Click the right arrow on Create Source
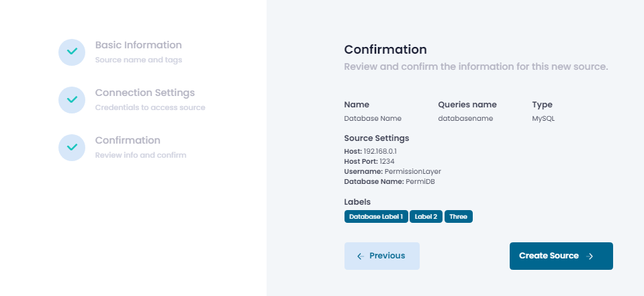This screenshot has width=644, height=296. pyautogui.click(x=590, y=256)
